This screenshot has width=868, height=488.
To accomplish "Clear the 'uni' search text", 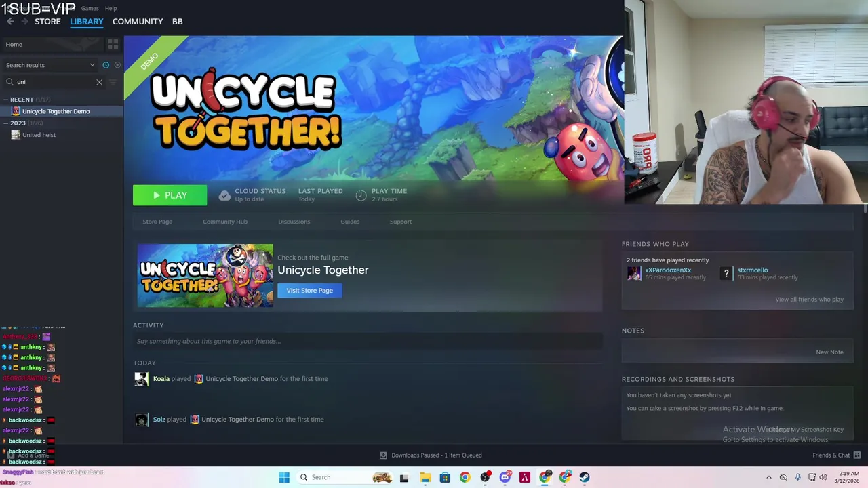I will point(99,82).
